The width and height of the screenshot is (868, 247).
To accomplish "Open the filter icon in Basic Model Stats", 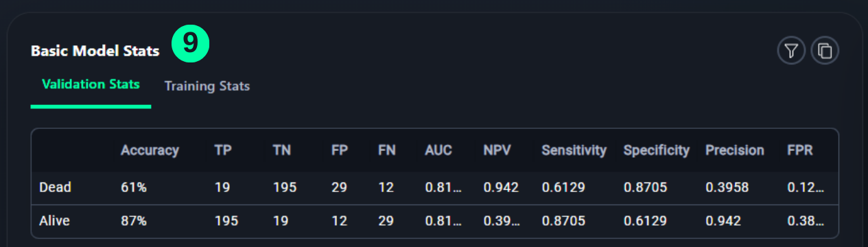I will click(791, 51).
